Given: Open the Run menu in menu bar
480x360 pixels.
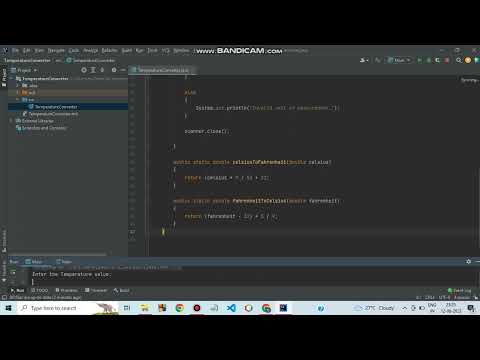Looking at the screenshot, I should [139, 51].
